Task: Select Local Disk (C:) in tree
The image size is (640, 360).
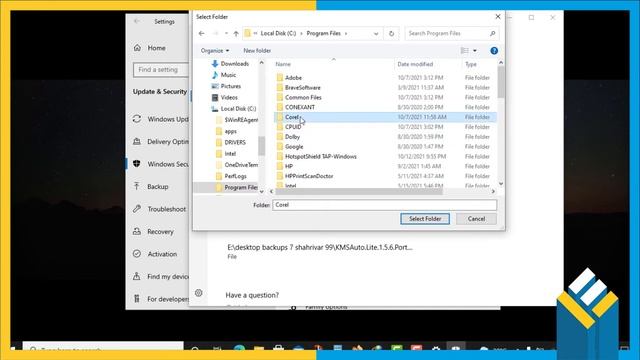Action: click(234, 109)
